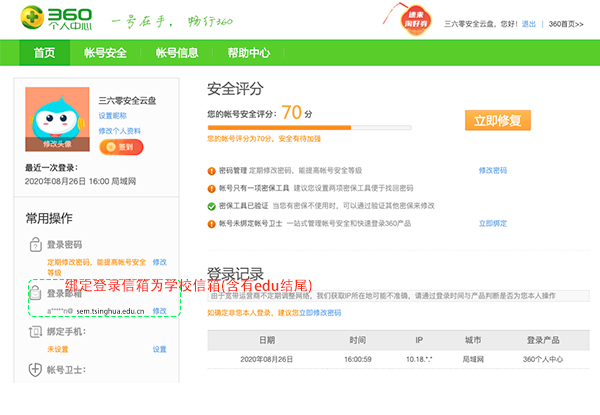The image size is (600, 415).
Task: Switch to 帐号安全 tab
Action: (x=105, y=53)
